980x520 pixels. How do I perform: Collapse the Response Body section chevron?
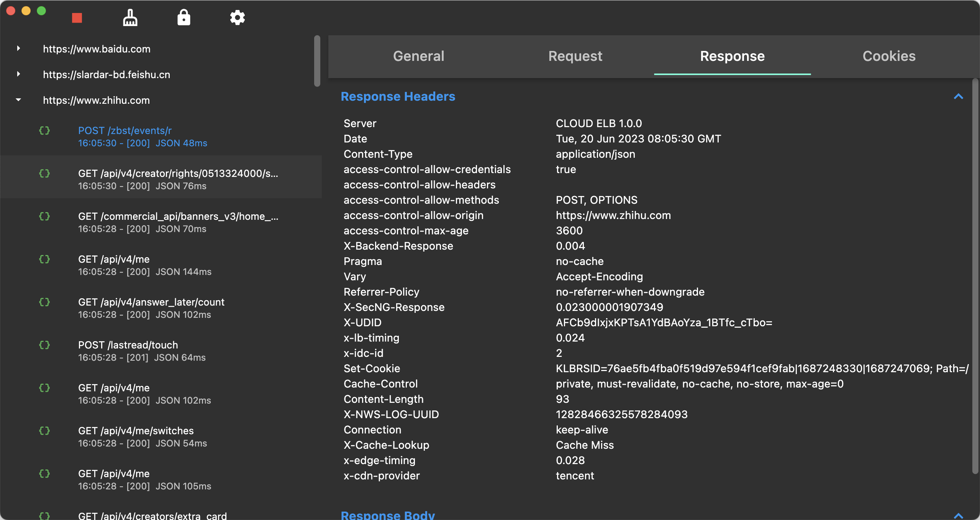(958, 515)
